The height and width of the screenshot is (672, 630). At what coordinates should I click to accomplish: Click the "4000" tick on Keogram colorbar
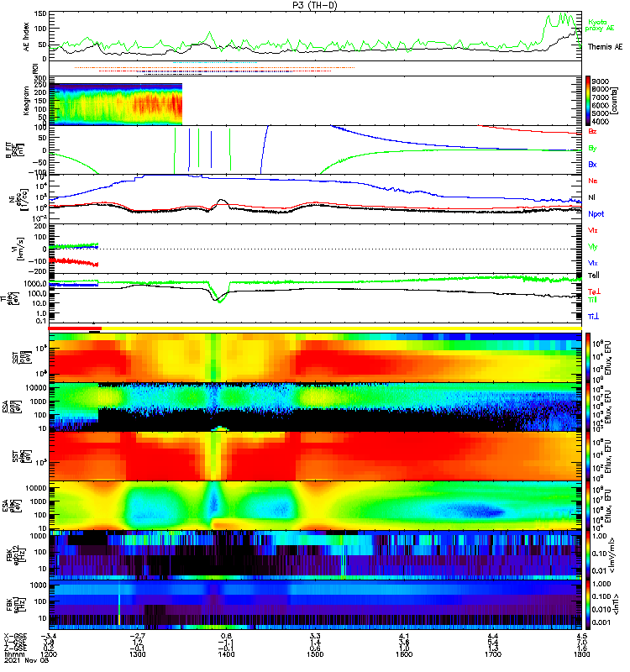[600, 121]
